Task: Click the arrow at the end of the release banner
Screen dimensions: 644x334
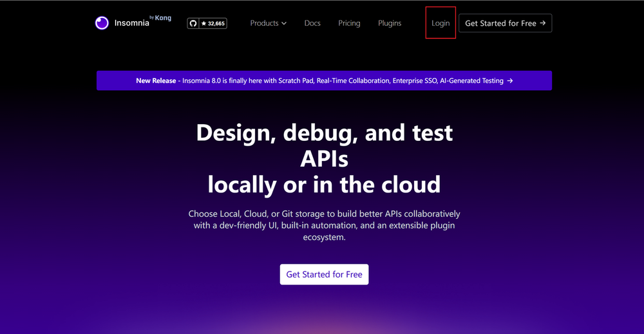Action: point(510,81)
